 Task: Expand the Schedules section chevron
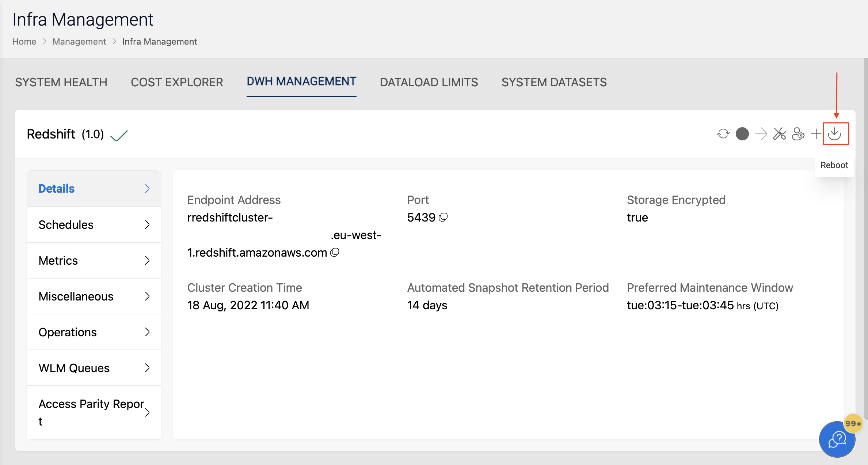pos(147,224)
